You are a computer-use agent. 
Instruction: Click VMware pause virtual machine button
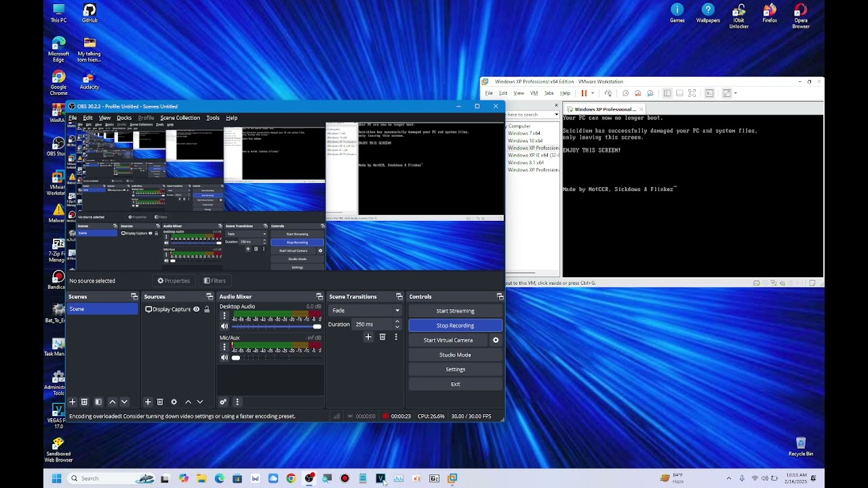[x=584, y=93]
